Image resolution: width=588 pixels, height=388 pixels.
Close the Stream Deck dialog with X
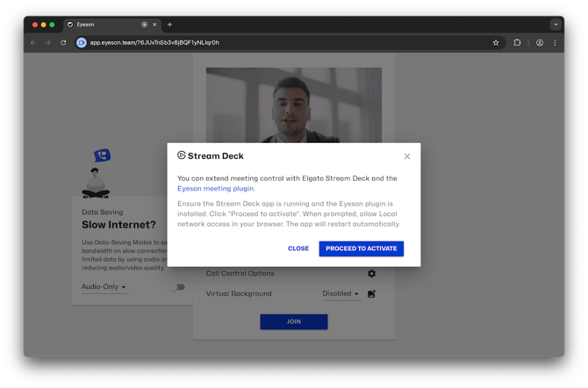(x=406, y=156)
